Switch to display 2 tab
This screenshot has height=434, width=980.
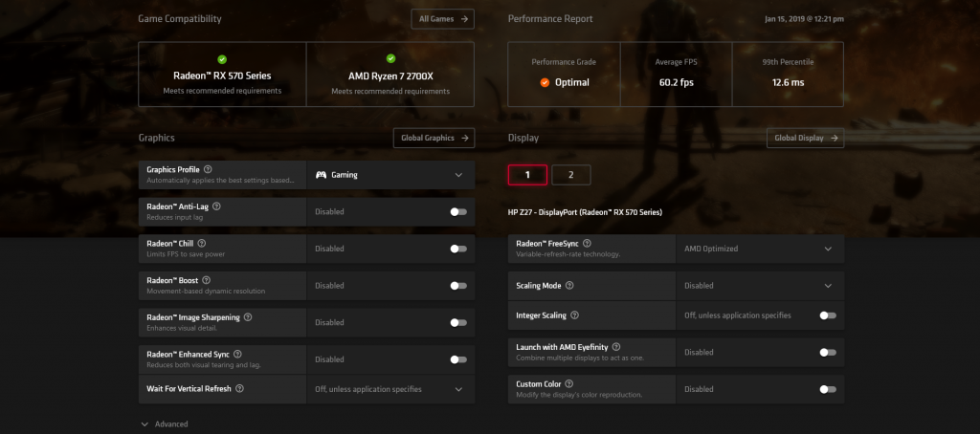click(570, 175)
